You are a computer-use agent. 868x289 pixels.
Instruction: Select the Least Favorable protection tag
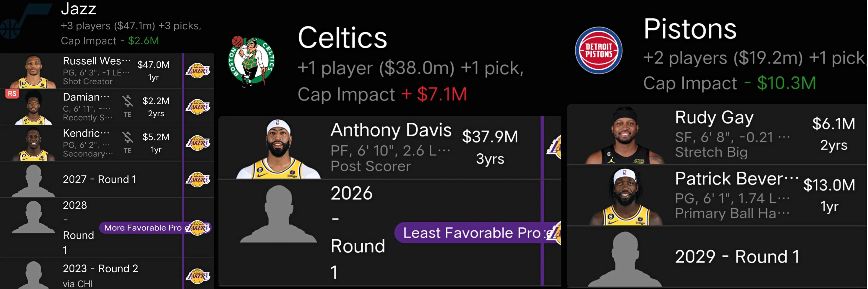pyautogui.click(x=472, y=233)
